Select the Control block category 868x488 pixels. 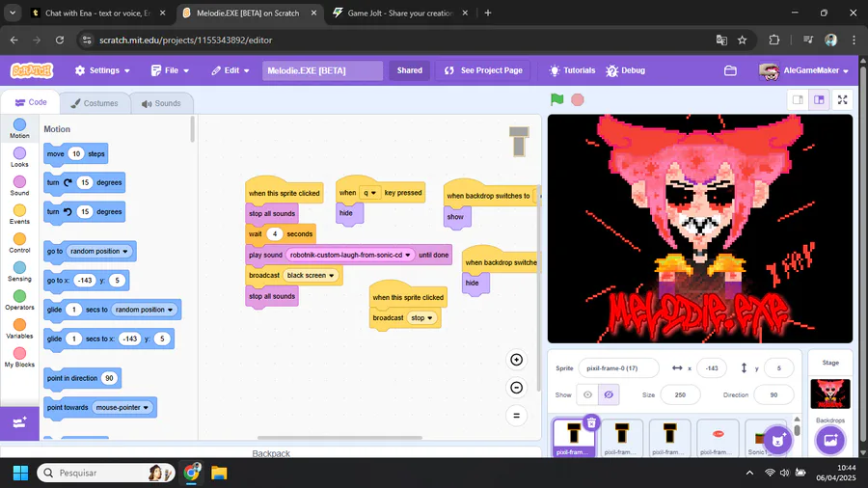(x=19, y=243)
